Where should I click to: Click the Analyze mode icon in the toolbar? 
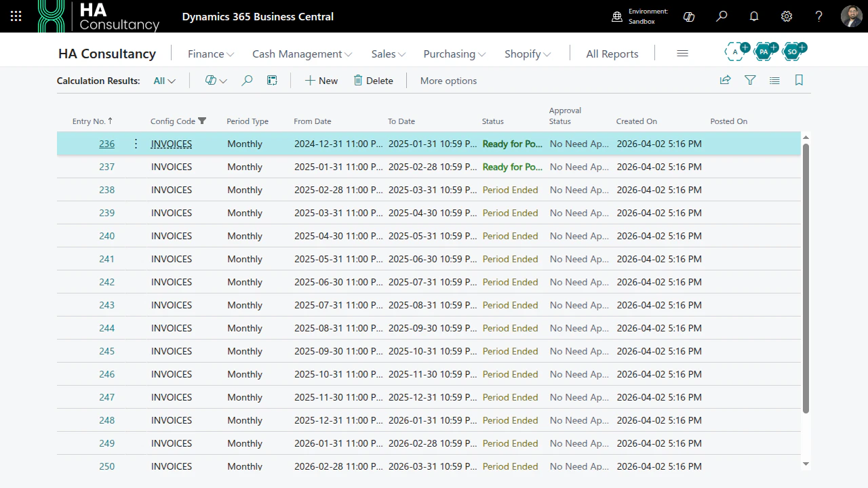272,81
